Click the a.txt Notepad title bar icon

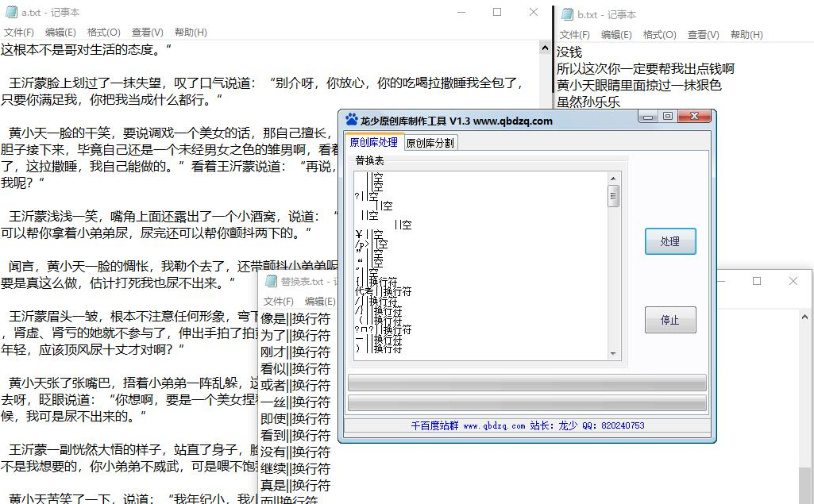click(x=11, y=13)
